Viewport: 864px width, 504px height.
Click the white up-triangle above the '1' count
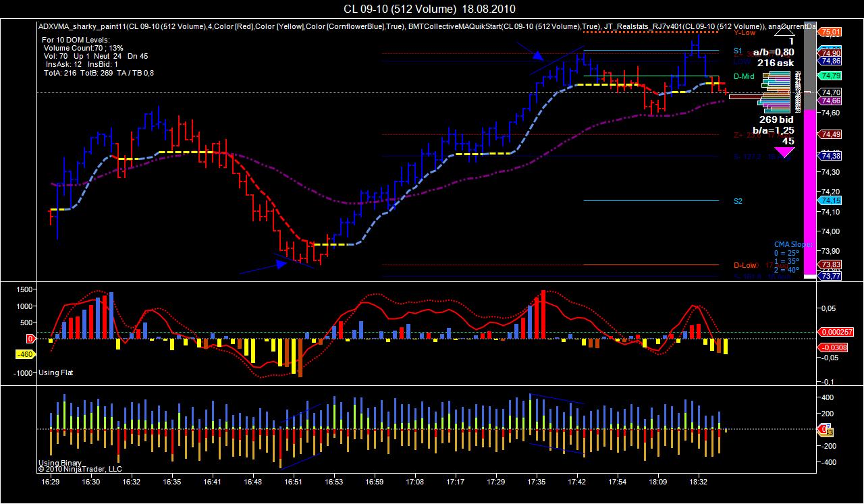pos(784,31)
